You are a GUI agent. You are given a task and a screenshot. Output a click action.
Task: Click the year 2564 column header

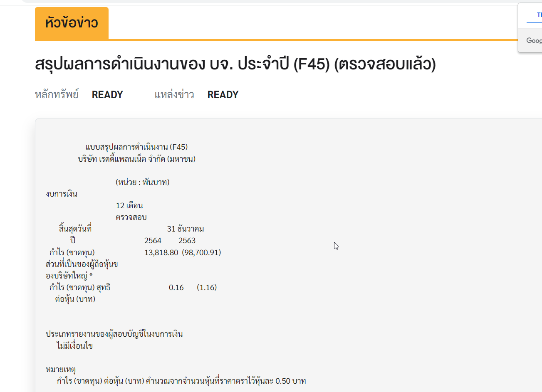(153, 241)
